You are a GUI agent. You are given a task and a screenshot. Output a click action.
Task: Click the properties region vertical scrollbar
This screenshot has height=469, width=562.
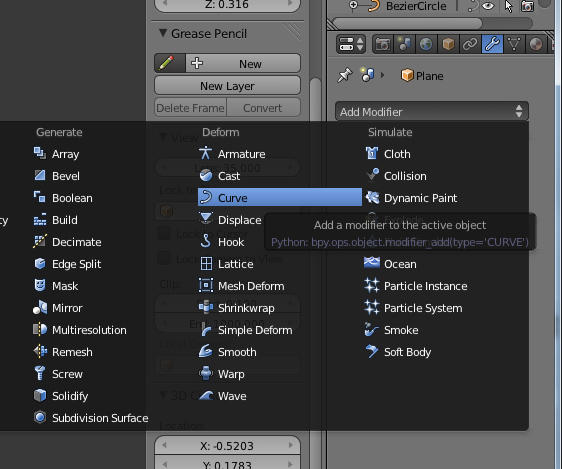315,100
